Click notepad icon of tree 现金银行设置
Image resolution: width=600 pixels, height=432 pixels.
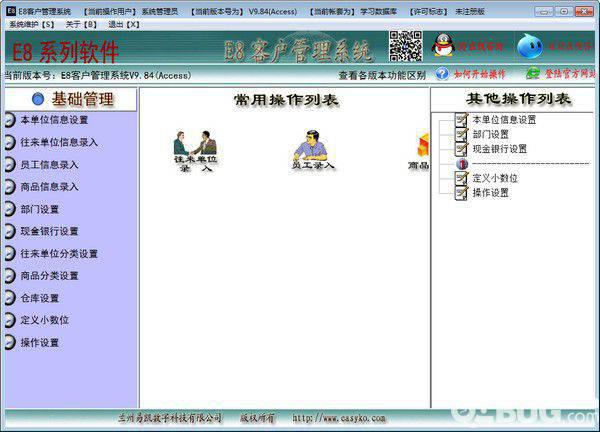[x=461, y=149]
